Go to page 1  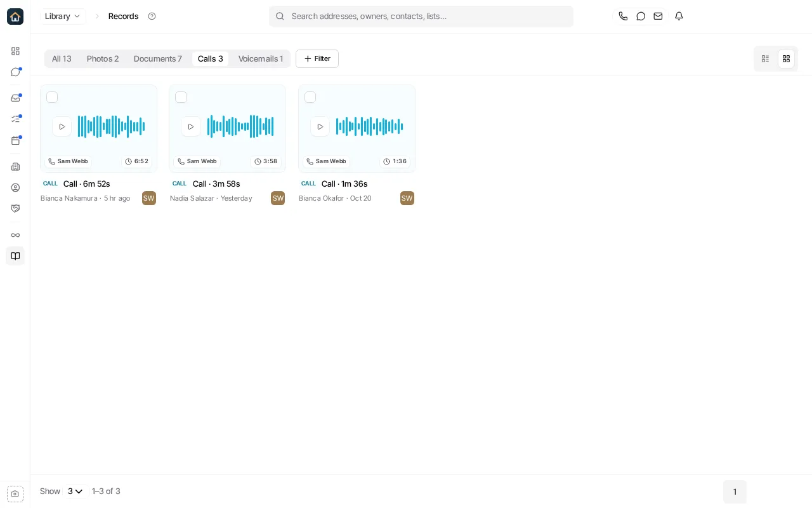tap(735, 491)
